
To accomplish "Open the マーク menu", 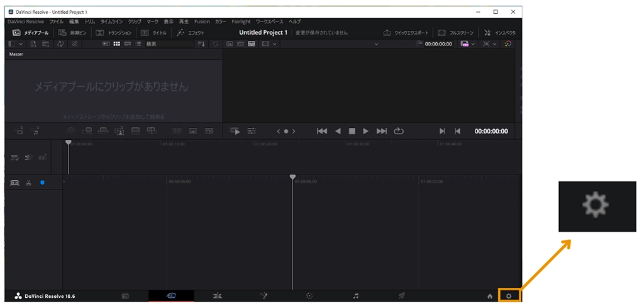I will 152,21.
